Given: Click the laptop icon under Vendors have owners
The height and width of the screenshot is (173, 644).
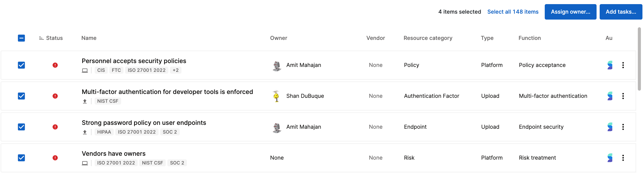Looking at the screenshot, I should 85,163.
